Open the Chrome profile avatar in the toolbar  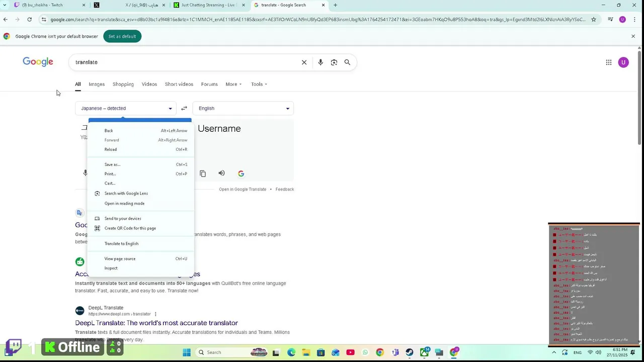(622, 20)
